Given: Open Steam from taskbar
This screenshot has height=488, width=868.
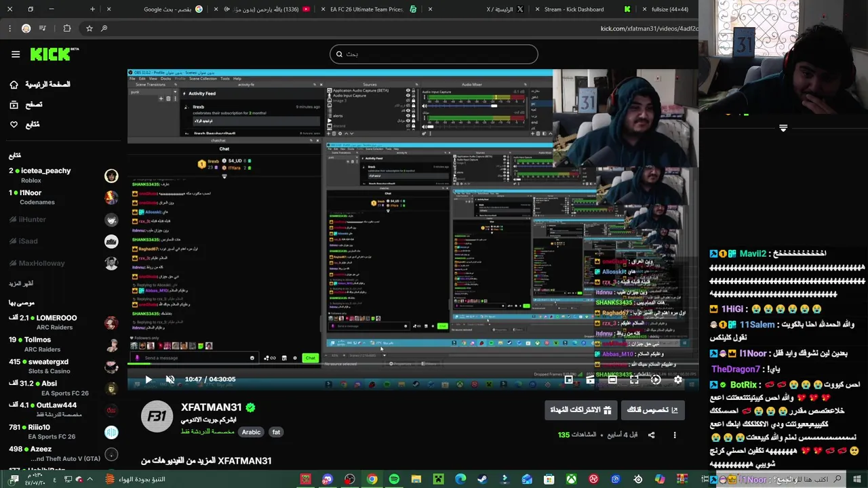Looking at the screenshot, I should [x=482, y=479].
